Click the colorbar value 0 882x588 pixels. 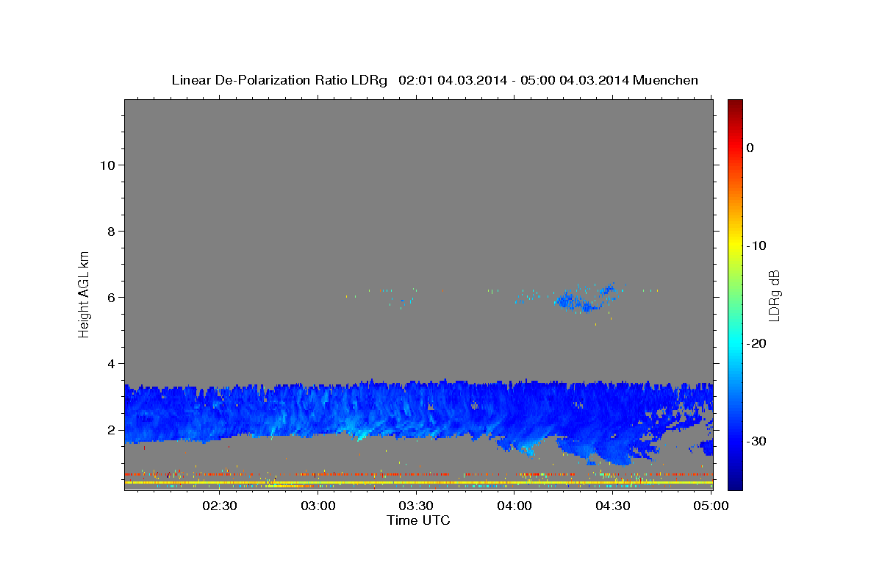750,148
